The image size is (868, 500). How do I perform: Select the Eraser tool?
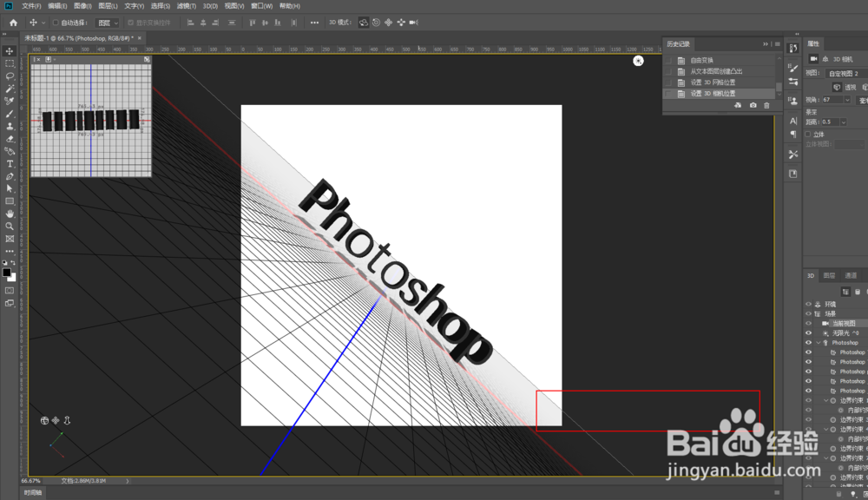click(10, 139)
